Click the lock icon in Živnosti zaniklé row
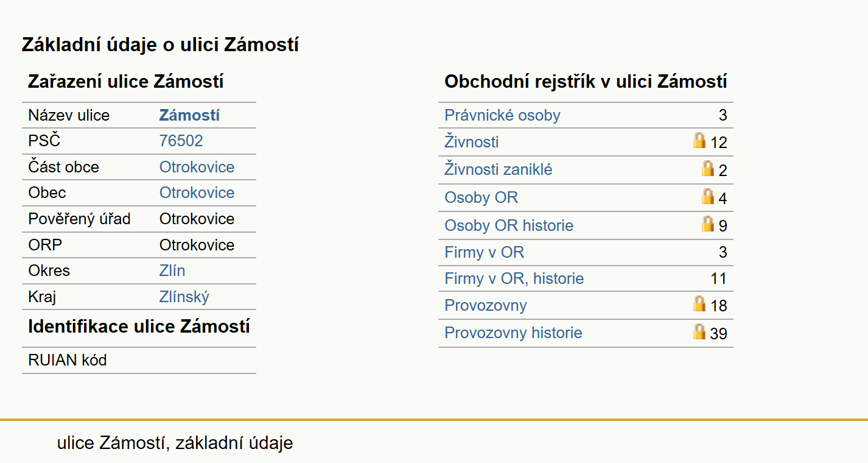The image size is (868, 463). pyautogui.click(x=708, y=168)
